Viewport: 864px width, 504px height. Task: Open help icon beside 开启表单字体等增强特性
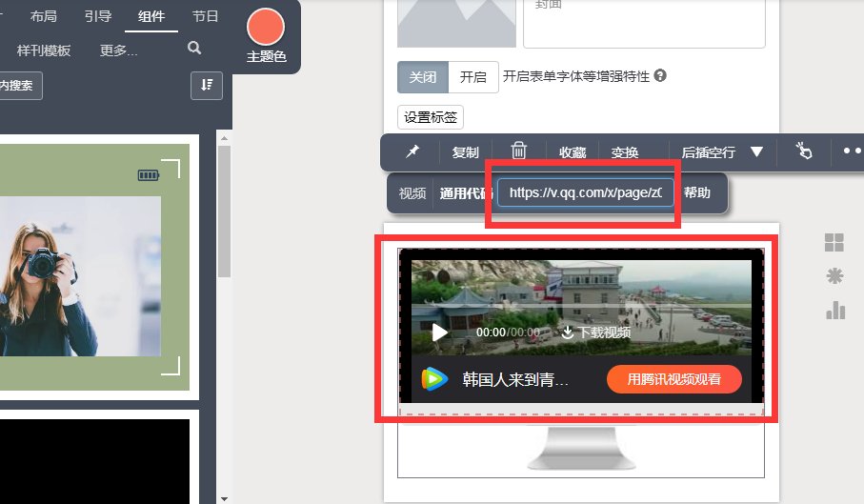[660, 75]
